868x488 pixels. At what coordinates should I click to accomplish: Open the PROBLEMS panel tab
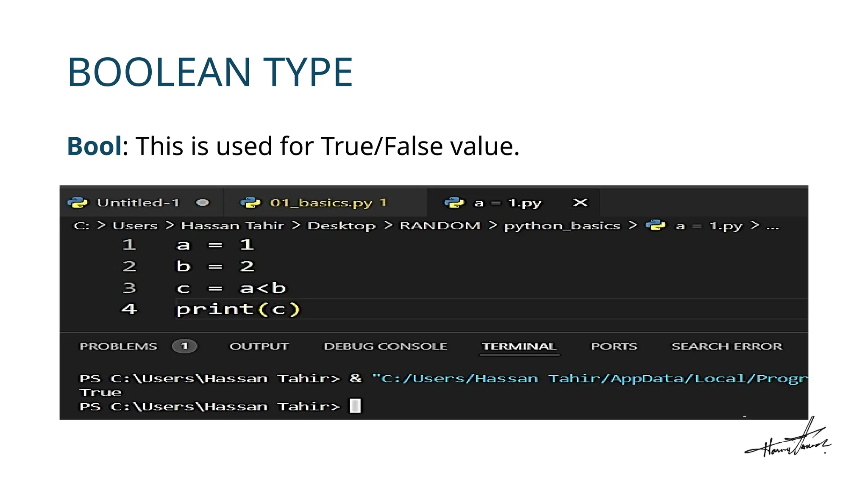click(118, 346)
